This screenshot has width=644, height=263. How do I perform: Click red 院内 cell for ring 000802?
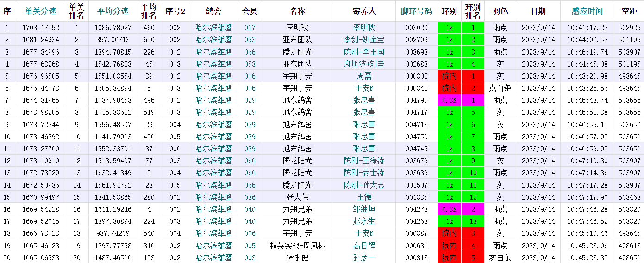click(x=449, y=76)
